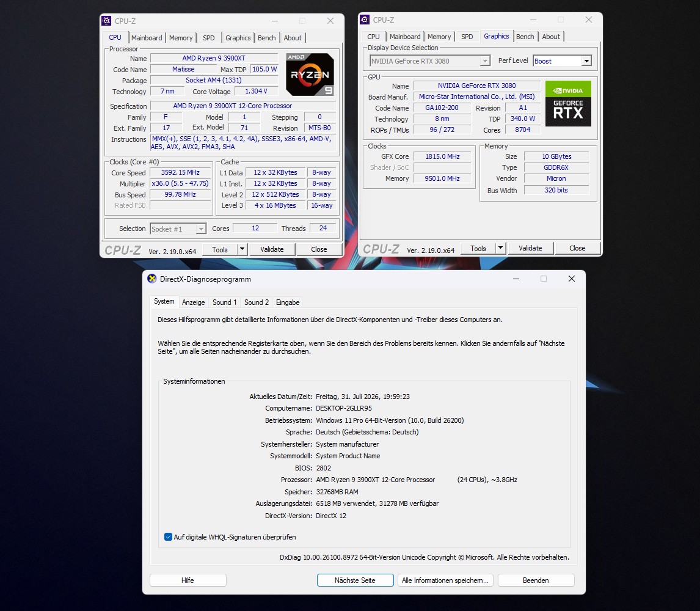This screenshot has width=700, height=611.
Task: Click Close button in left CPU-Z window
Action: 319,249
